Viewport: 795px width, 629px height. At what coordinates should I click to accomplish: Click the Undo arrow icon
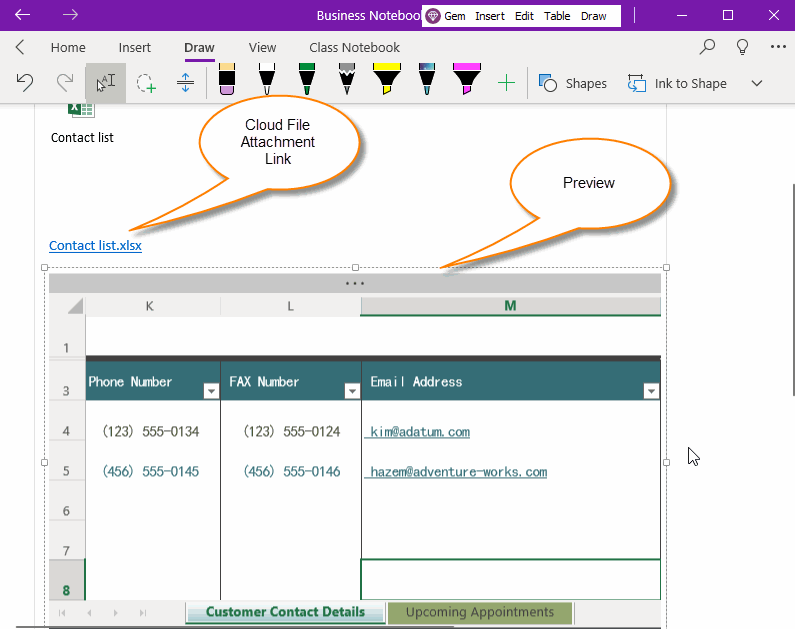point(24,83)
